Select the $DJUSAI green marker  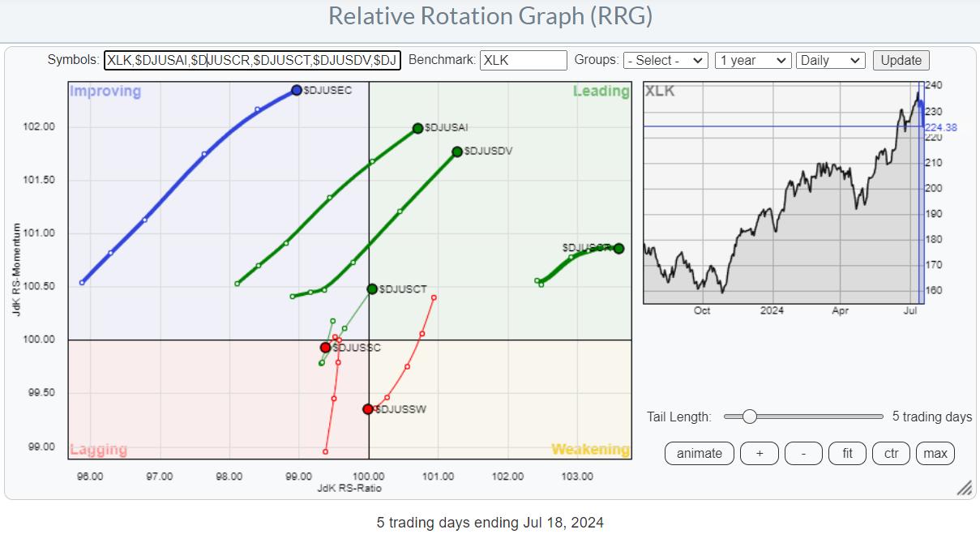[418, 128]
